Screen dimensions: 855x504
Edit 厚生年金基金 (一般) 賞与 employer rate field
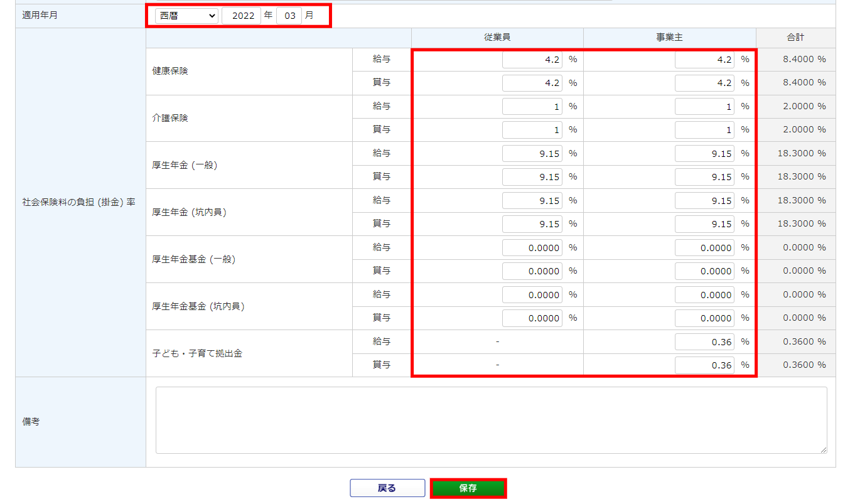coord(704,271)
